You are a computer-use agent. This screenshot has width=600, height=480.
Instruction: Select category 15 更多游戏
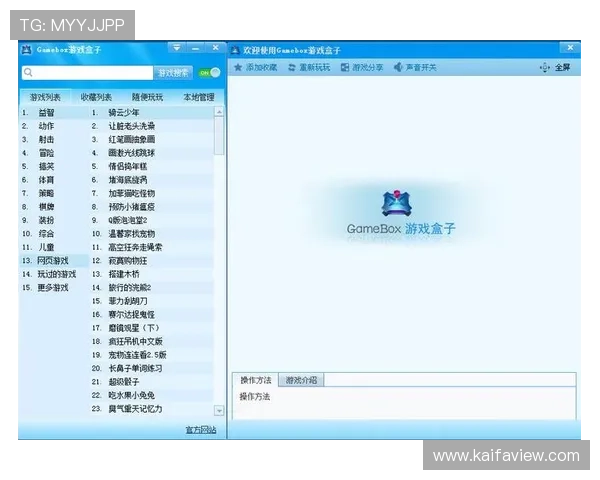pyautogui.click(x=54, y=287)
